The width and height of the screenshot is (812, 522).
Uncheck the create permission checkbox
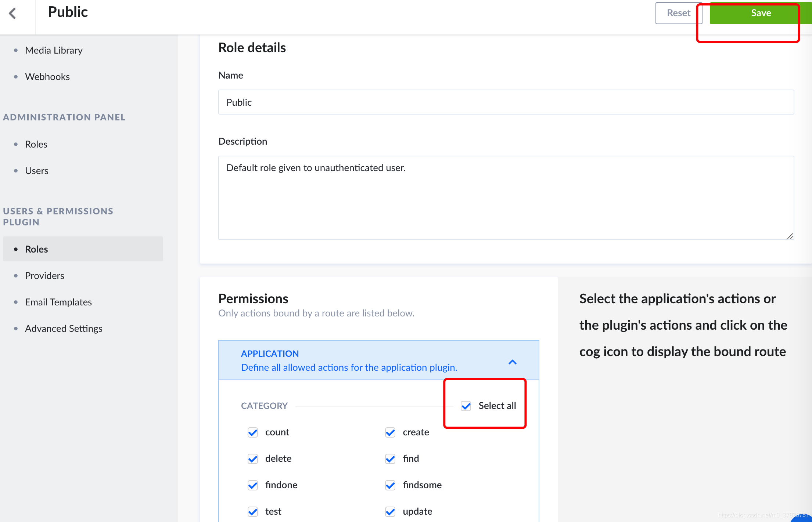tap(390, 432)
